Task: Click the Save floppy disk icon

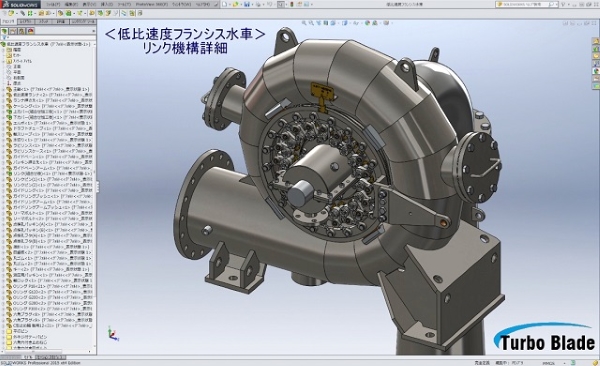Action: tap(247, 5)
